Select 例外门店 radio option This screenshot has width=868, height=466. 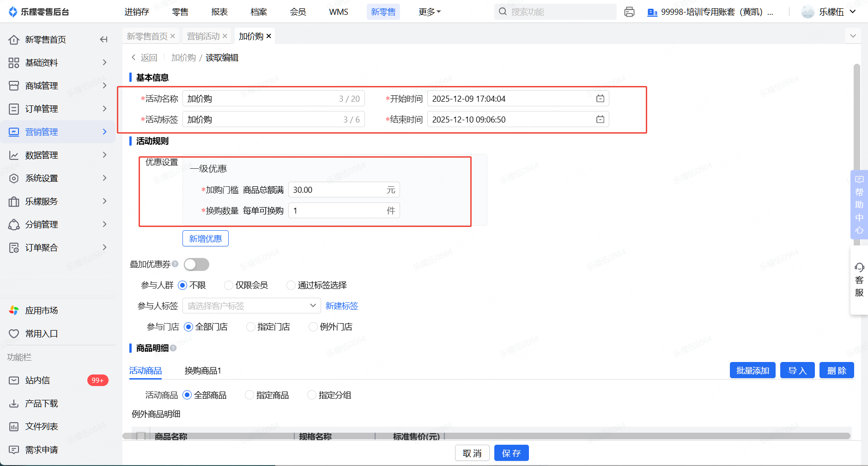click(x=313, y=327)
